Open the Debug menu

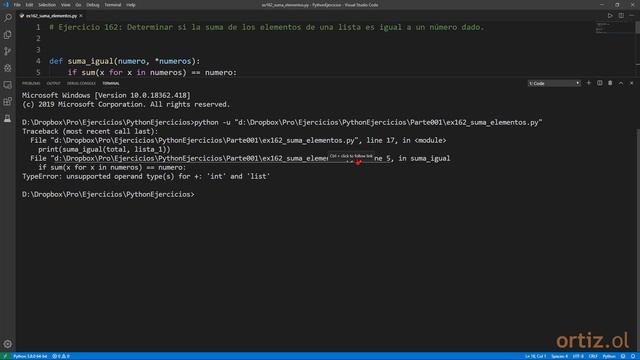(93, 5)
